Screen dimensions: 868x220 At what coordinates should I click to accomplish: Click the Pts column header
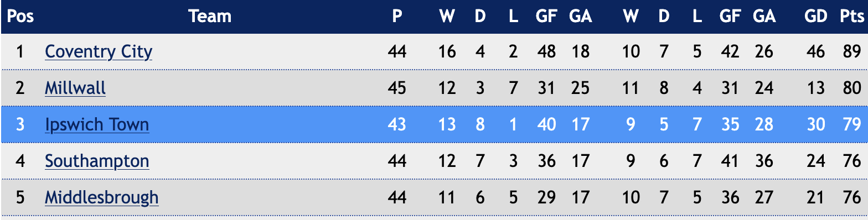pos(851,16)
